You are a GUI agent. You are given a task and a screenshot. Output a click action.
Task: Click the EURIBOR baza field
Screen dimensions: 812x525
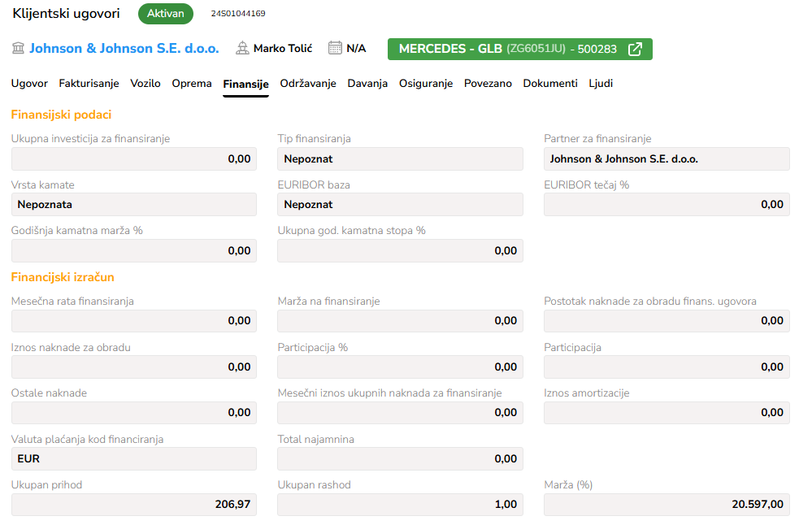[x=400, y=205]
